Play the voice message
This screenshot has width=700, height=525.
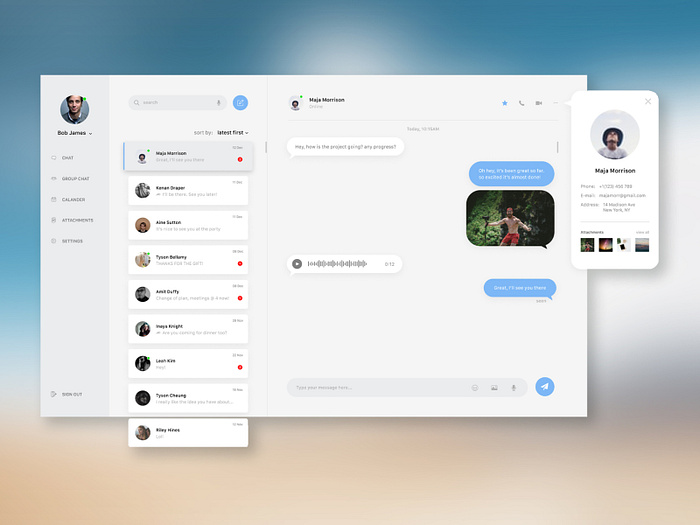coord(297,264)
